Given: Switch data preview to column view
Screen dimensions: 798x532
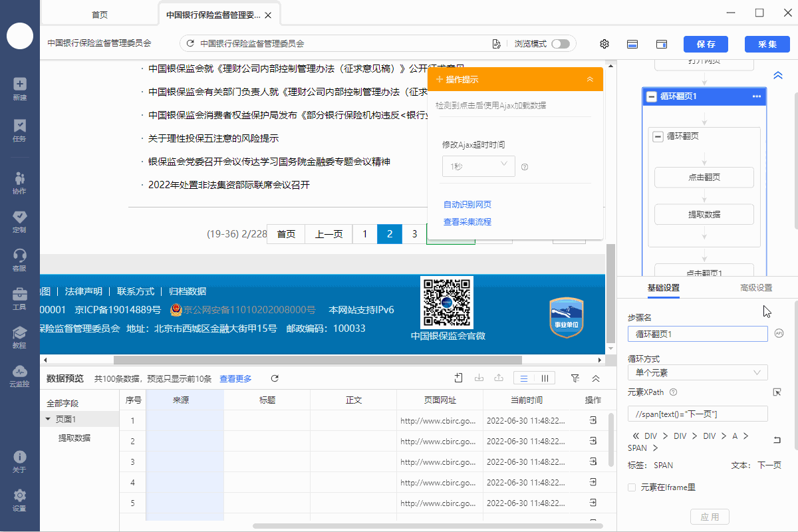Looking at the screenshot, I should pos(545,378).
